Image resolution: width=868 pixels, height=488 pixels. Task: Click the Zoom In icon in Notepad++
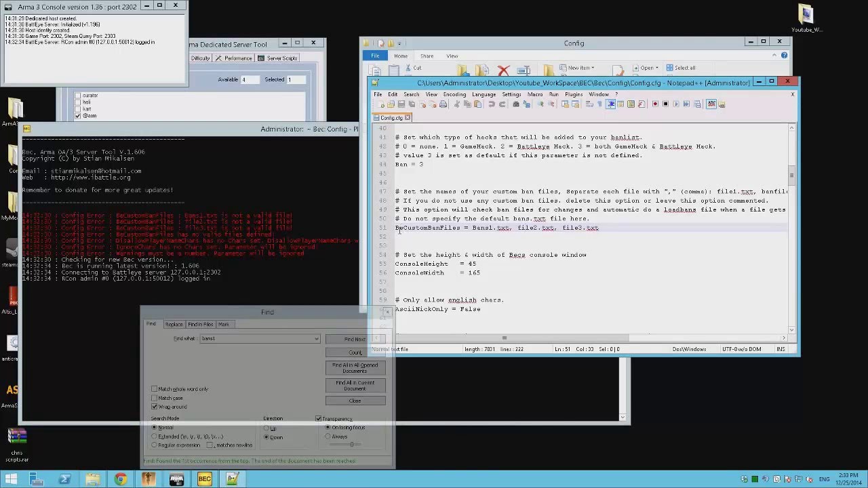click(x=540, y=104)
